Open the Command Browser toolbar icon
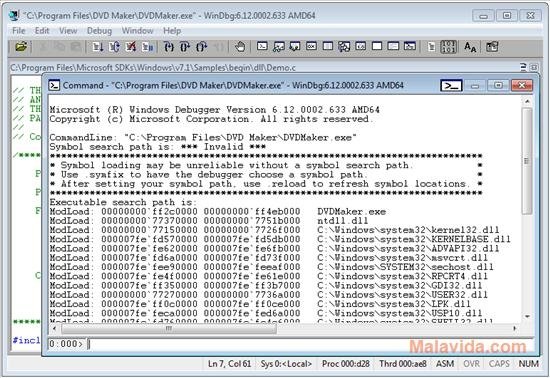This screenshot has height=378, width=550. click(x=410, y=46)
